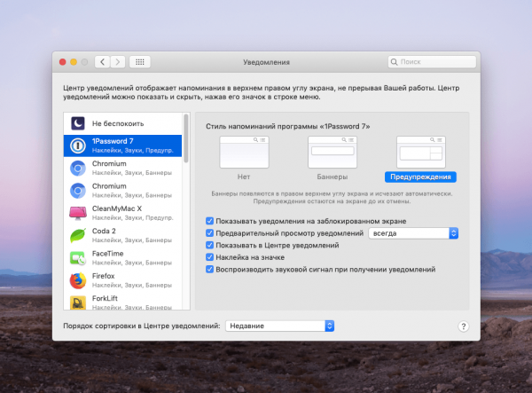532x393 pixels.
Task: Select 'Firefox' in the list
Action: (122, 280)
